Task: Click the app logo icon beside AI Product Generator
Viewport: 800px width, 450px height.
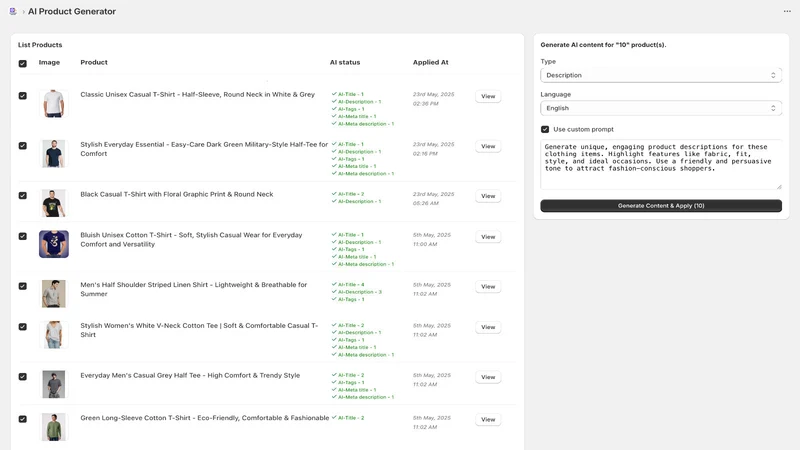Action: [13, 11]
